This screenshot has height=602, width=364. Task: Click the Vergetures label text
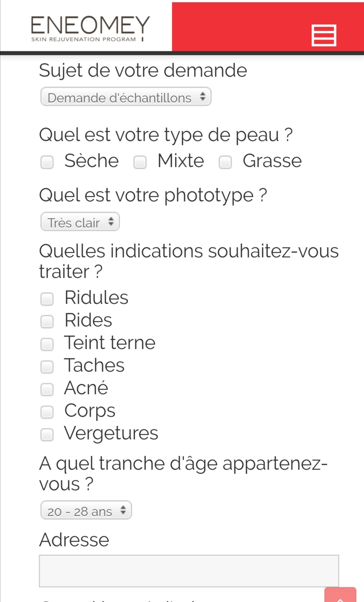pyautogui.click(x=111, y=433)
